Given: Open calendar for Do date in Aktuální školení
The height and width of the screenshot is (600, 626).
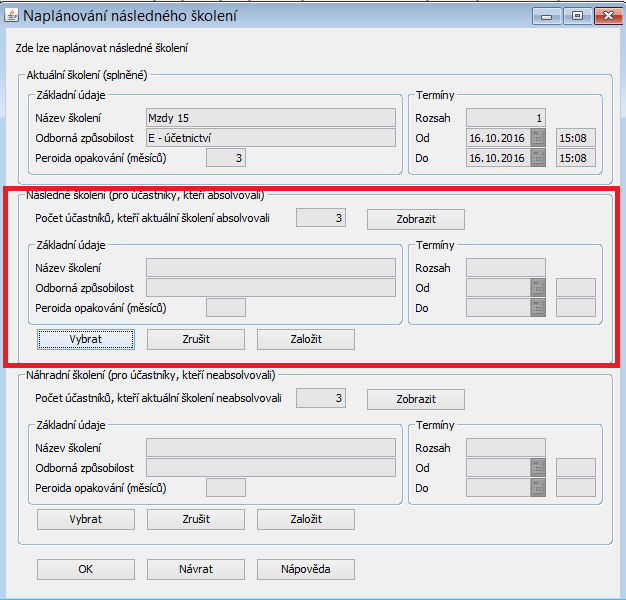Looking at the screenshot, I should pyautogui.click(x=538, y=158).
